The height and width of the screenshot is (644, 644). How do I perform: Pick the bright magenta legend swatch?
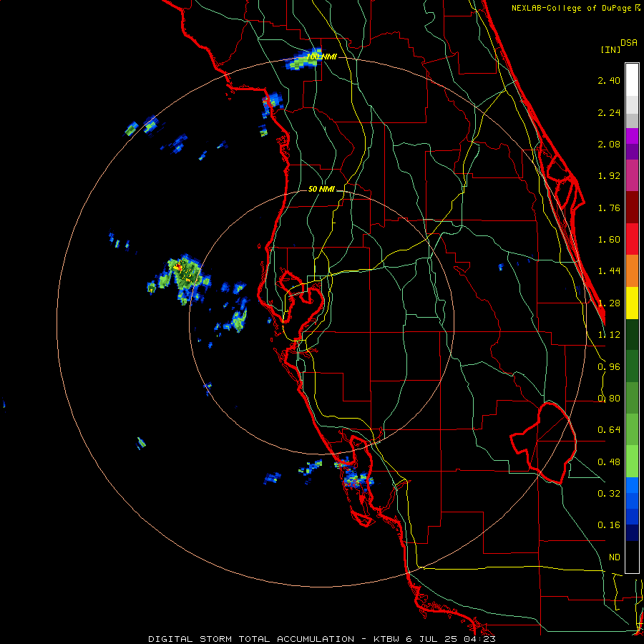[x=632, y=136]
